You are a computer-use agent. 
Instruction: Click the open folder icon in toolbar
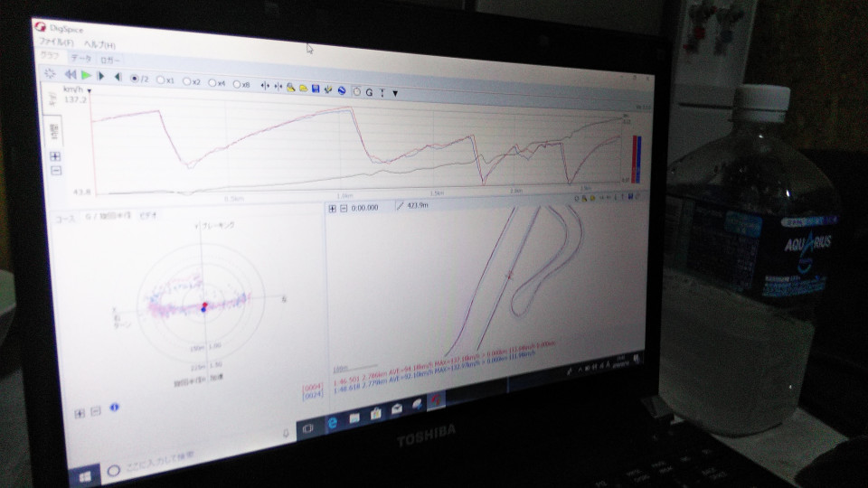(304, 88)
